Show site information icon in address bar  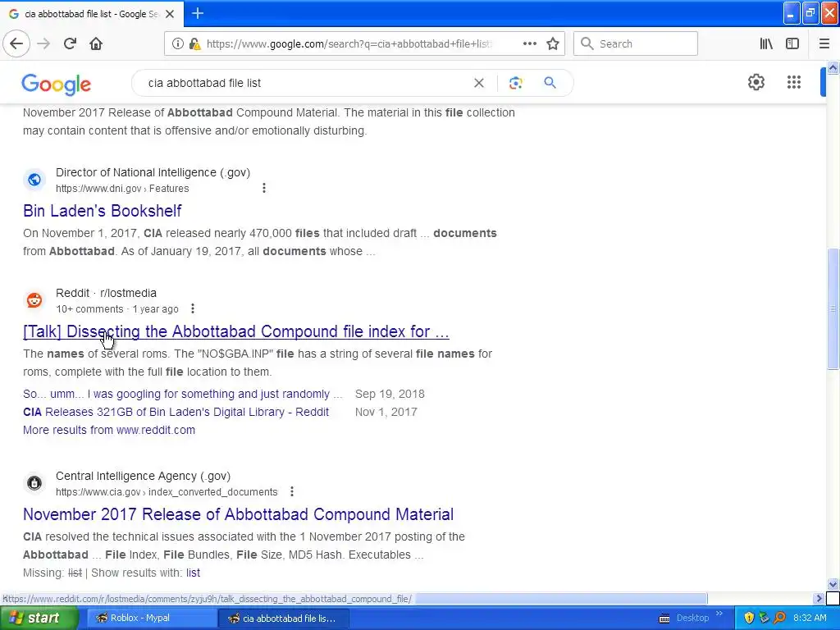178,43
